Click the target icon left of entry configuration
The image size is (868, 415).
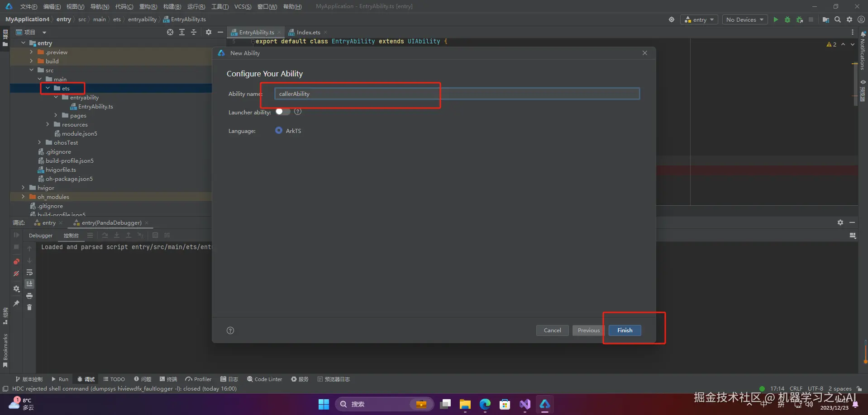click(x=672, y=19)
